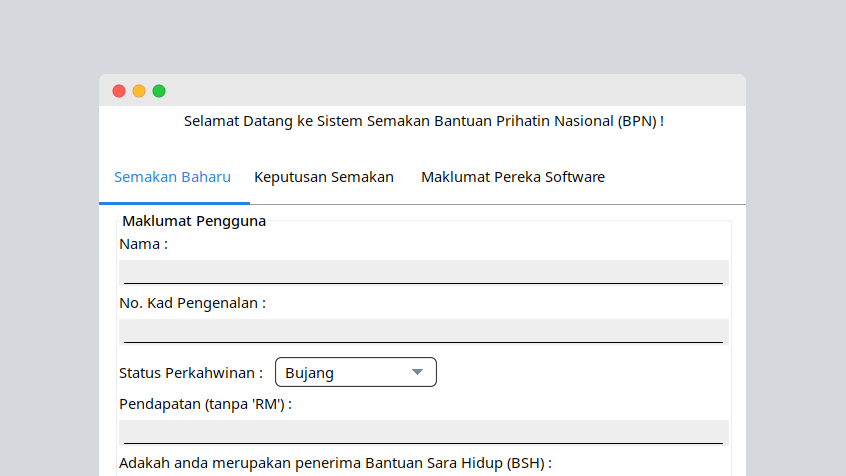Viewport: 846px width, 476px height.
Task: Click the Maklumat Pengguna group title
Action: point(194,221)
